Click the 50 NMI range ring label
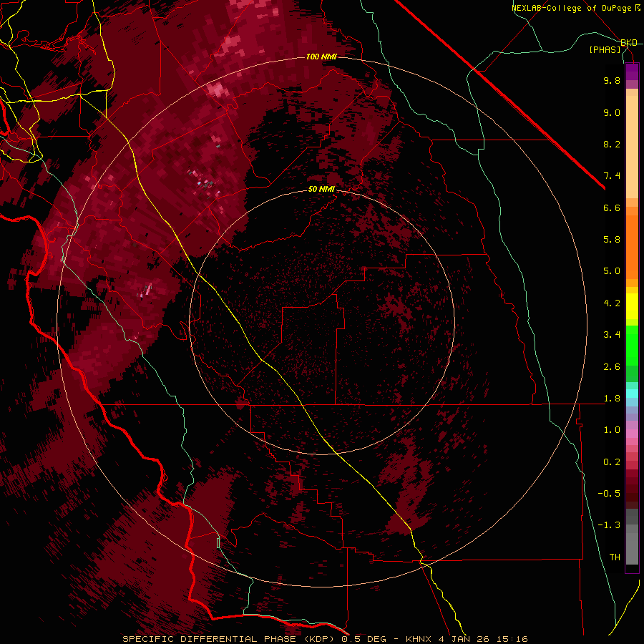 321,189
